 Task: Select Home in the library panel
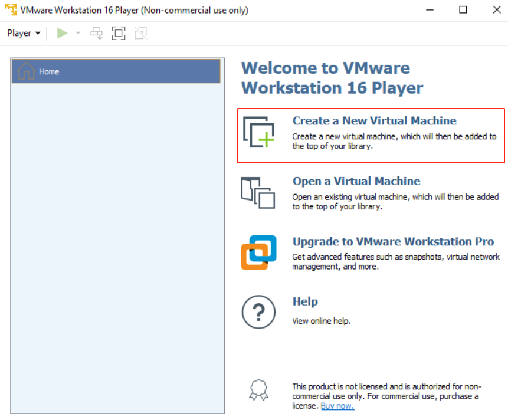pyautogui.click(x=116, y=71)
